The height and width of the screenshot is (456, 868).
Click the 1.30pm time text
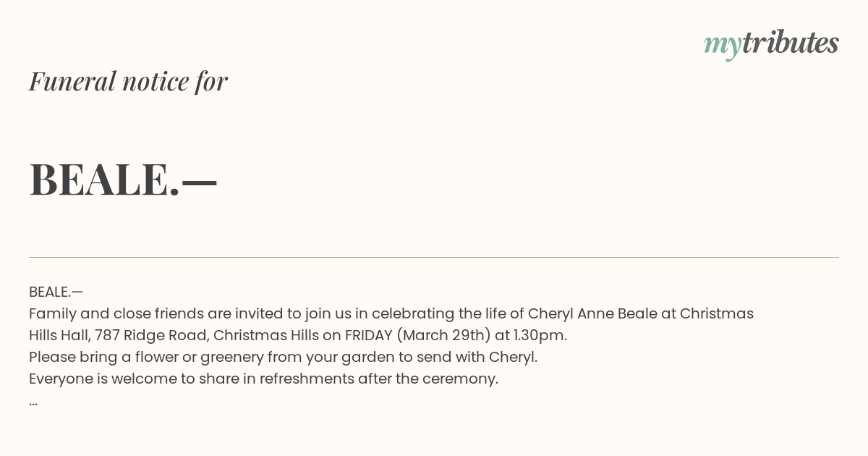540,335
